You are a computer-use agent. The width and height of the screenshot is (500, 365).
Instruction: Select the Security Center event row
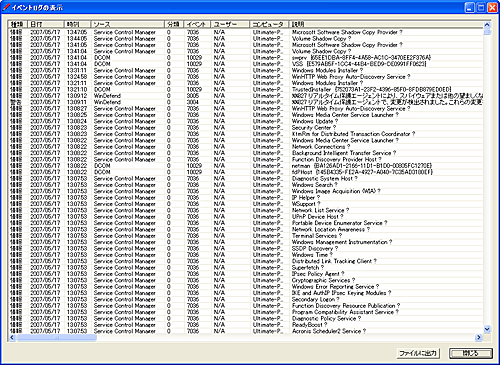tap(246, 128)
